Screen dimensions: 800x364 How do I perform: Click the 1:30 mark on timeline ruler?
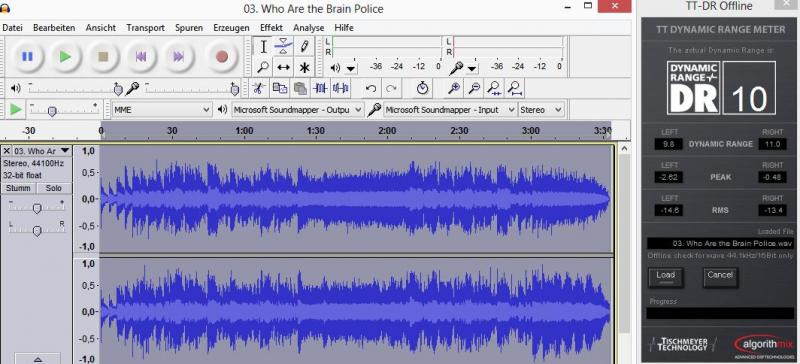point(316,131)
